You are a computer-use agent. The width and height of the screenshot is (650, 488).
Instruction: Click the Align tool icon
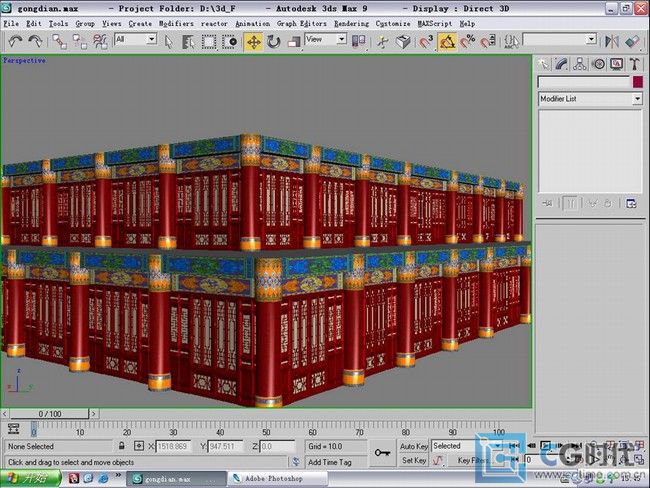coord(633,41)
